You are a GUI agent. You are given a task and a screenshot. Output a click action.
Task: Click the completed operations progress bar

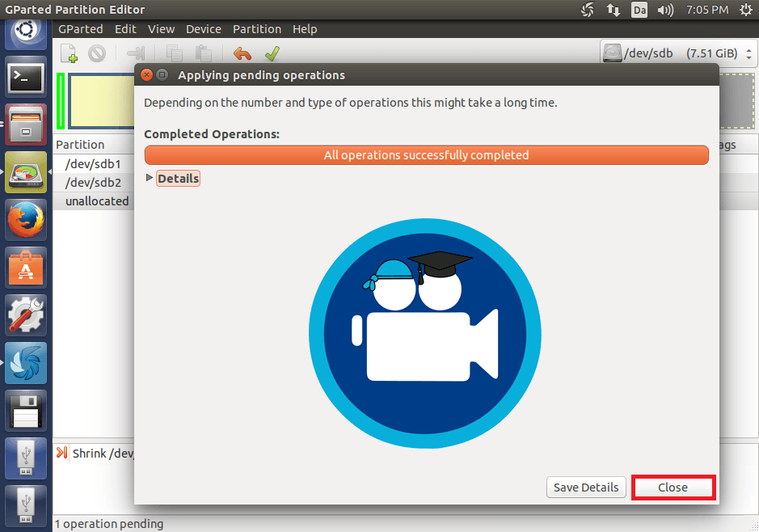pyautogui.click(x=426, y=155)
